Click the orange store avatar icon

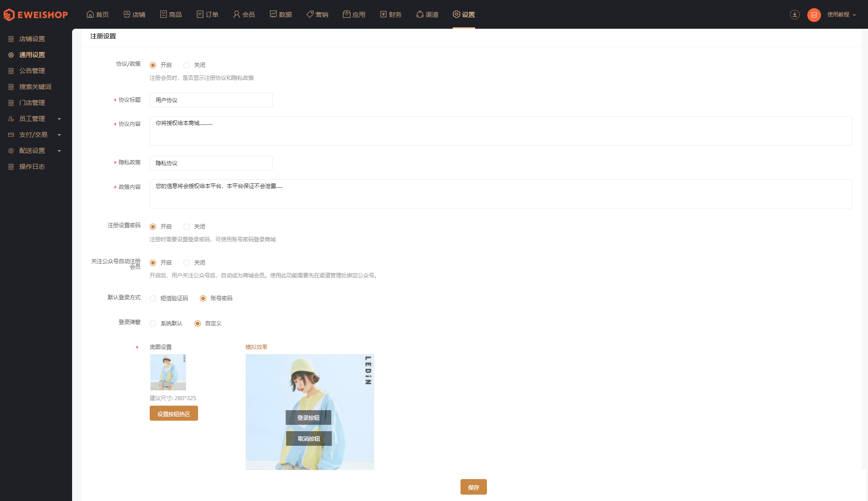coord(814,15)
